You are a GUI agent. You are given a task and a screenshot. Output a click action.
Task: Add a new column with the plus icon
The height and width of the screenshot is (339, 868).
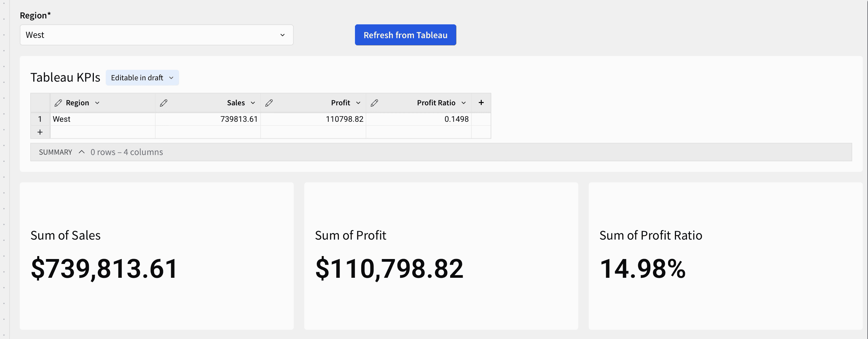[481, 103]
